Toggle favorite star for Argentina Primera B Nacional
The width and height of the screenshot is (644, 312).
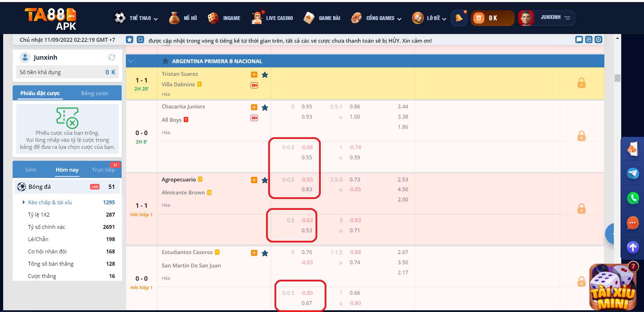pos(165,61)
